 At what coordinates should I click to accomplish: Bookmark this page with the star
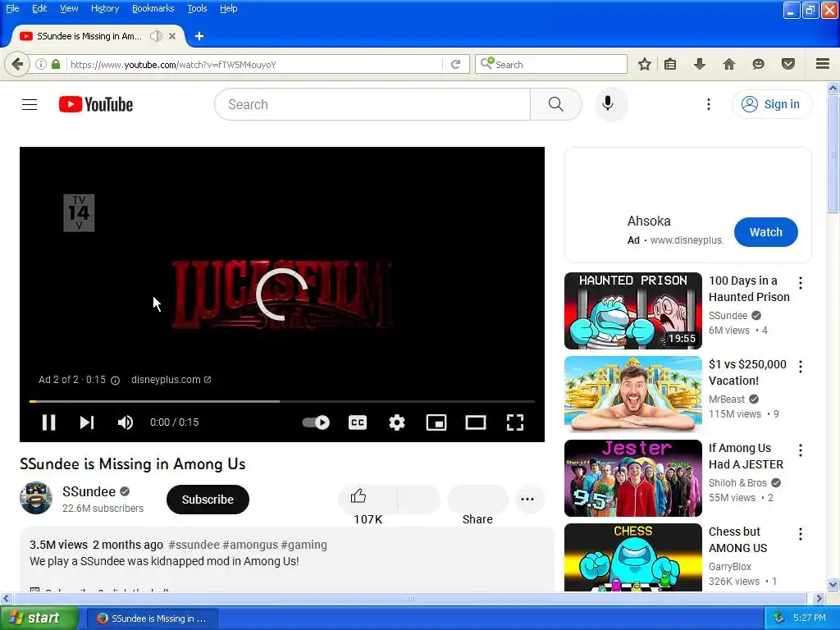(x=645, y=64)
